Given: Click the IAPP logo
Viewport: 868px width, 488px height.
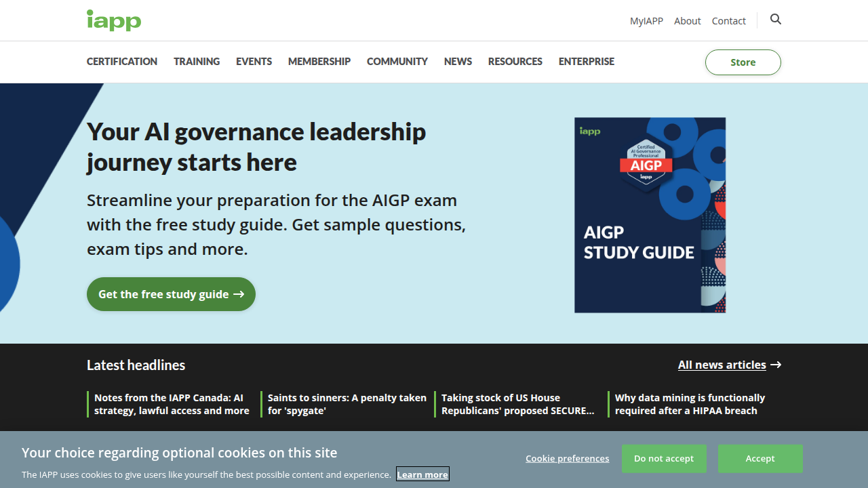Looking at the screenshot, I should 114,20.
